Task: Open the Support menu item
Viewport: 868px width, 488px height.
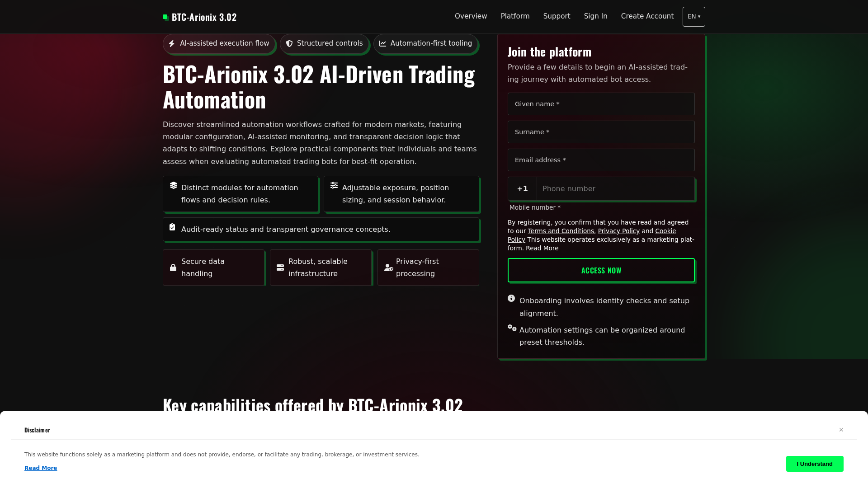Action: point(557,16)
